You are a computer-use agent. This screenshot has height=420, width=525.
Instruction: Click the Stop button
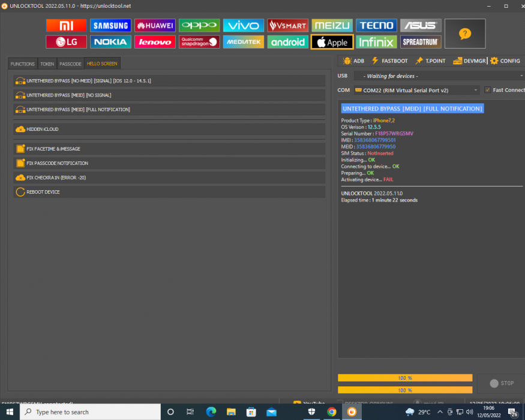tap(501, 383)
